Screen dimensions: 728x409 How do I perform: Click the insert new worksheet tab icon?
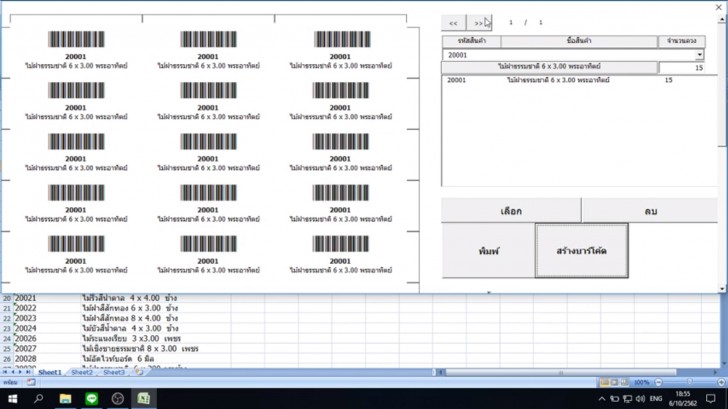139,372
